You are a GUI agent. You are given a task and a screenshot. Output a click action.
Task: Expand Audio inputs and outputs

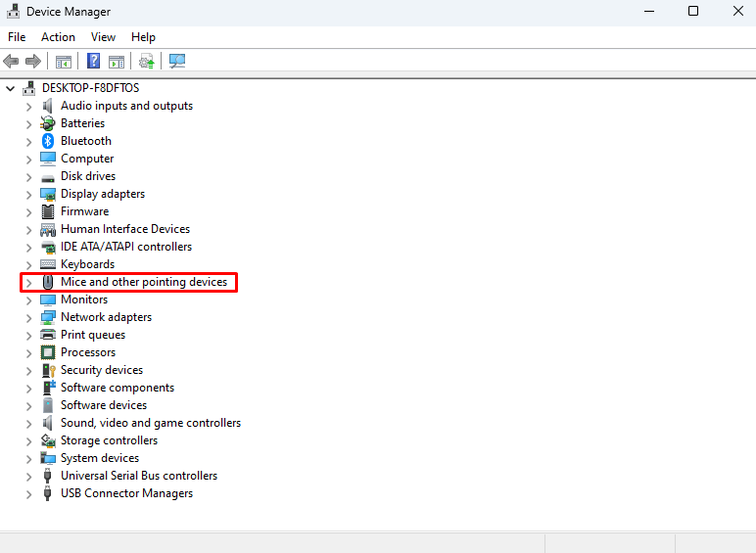(29, 107)
